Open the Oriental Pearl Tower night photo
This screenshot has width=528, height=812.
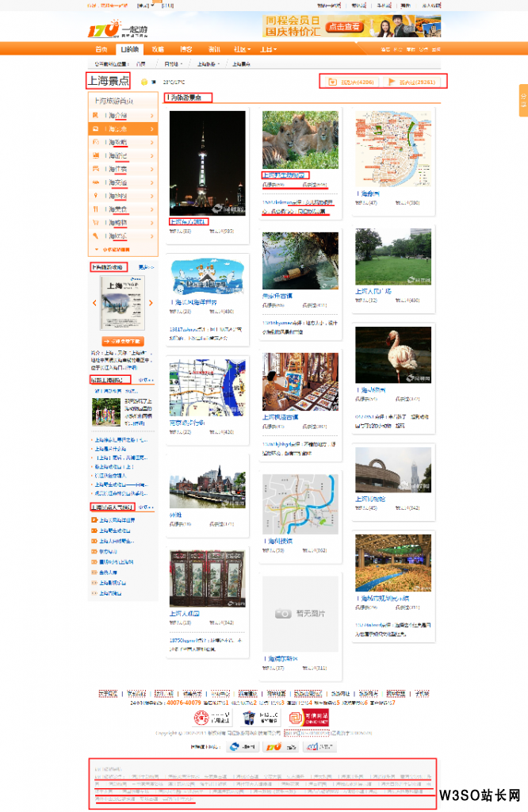click(208, 163)
